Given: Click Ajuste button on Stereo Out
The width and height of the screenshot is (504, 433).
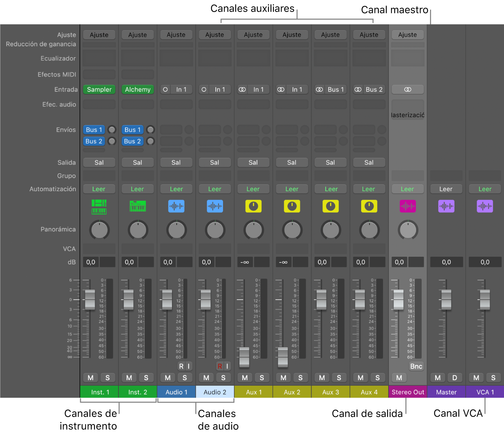Looking at the screenshot, I should coord(407,35).
